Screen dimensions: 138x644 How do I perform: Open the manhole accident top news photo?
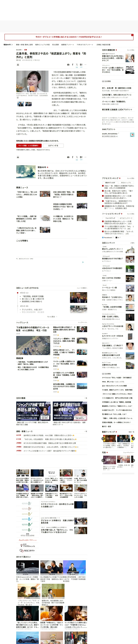33,346
